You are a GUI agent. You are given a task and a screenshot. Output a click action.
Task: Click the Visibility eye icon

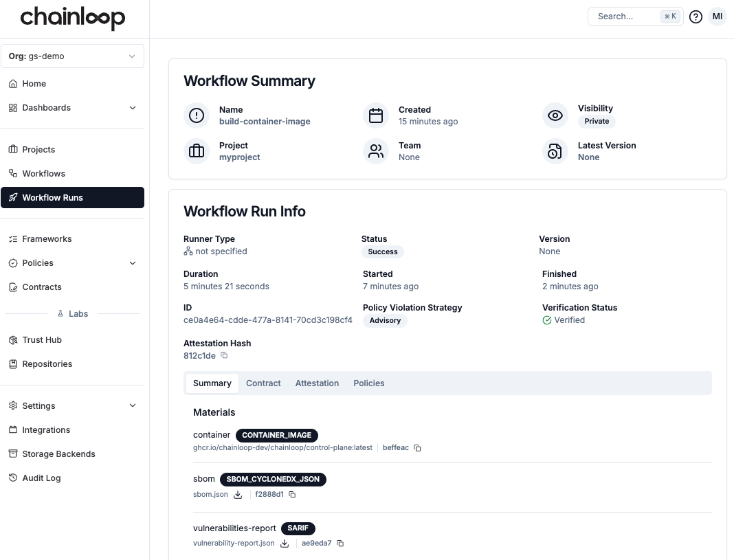tap(555, 115)
